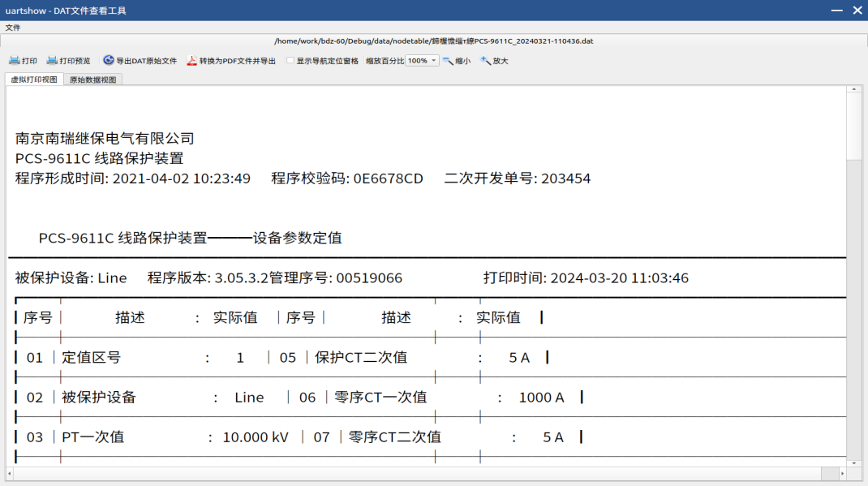Open the zoom percentage 100% dropdown
The height and width of the screenshot is (486, 868).
422,61
